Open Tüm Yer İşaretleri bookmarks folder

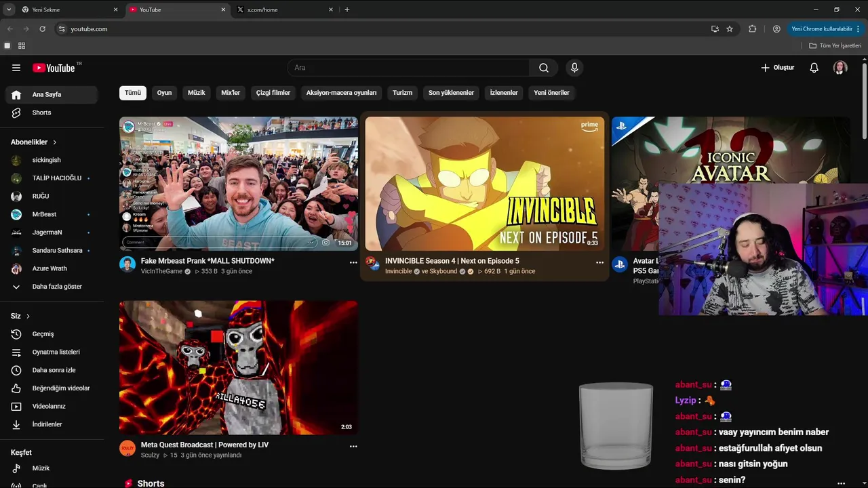click(835, 45)
